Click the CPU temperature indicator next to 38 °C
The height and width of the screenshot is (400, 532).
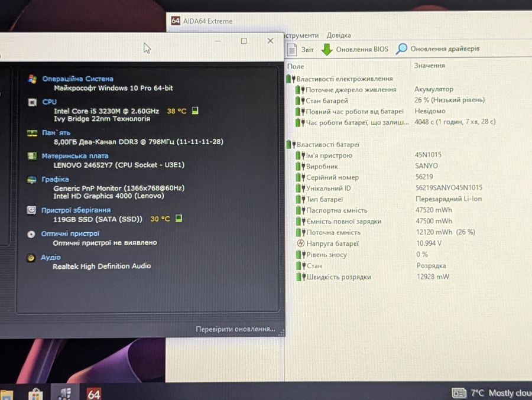195,110
